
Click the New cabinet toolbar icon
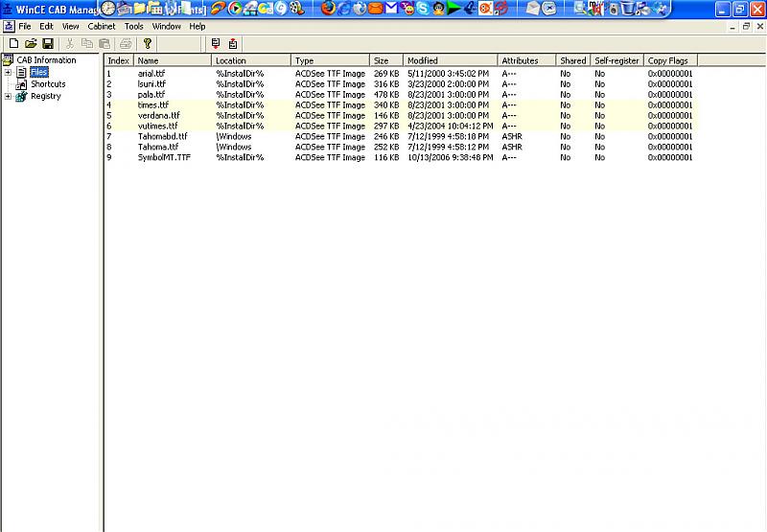(13, 43)
